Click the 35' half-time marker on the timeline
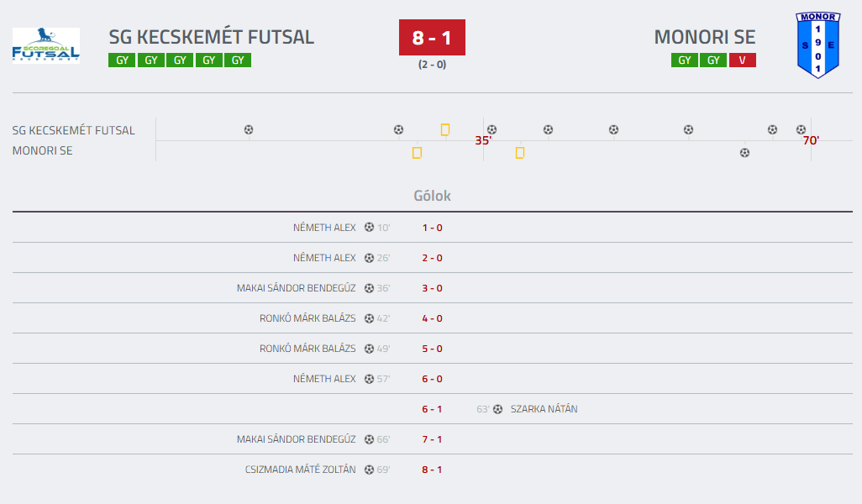Viewport: 862px width, 504px height. (482, 140)
